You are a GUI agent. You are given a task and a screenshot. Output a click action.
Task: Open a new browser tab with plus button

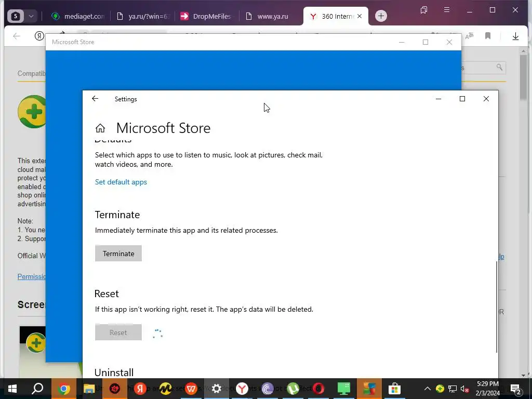click(x=381, y=16)
